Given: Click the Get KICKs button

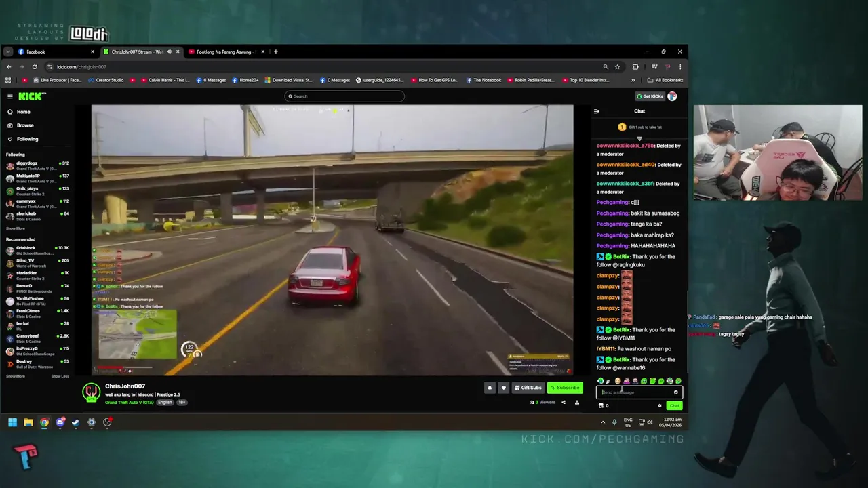Looking at the screenshot, I should pyautogui.click(x=650, y=96).
